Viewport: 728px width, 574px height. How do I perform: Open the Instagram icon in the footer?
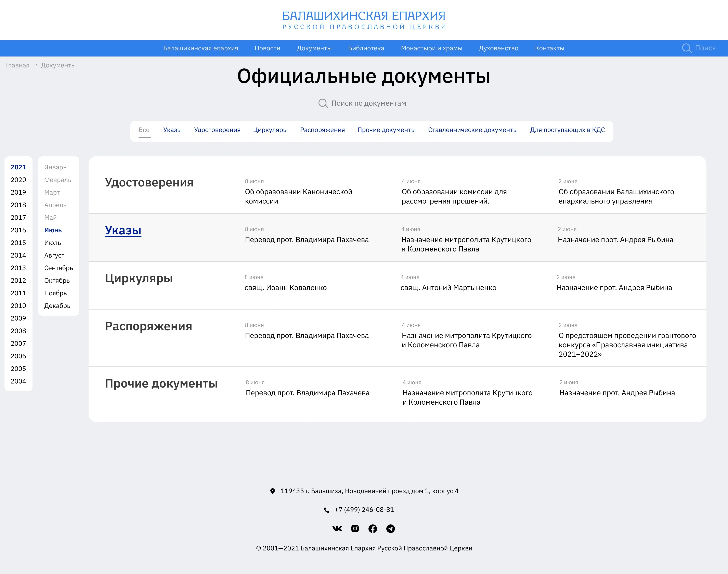tap(355, 529)
